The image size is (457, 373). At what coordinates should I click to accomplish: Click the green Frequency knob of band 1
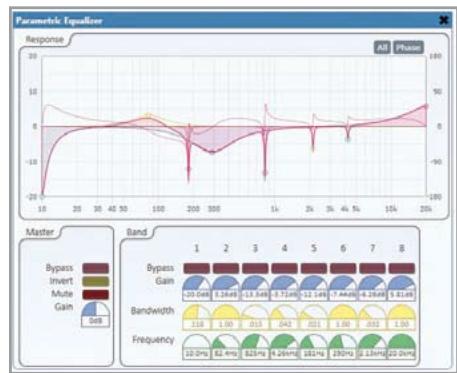(x=197, y=341)
